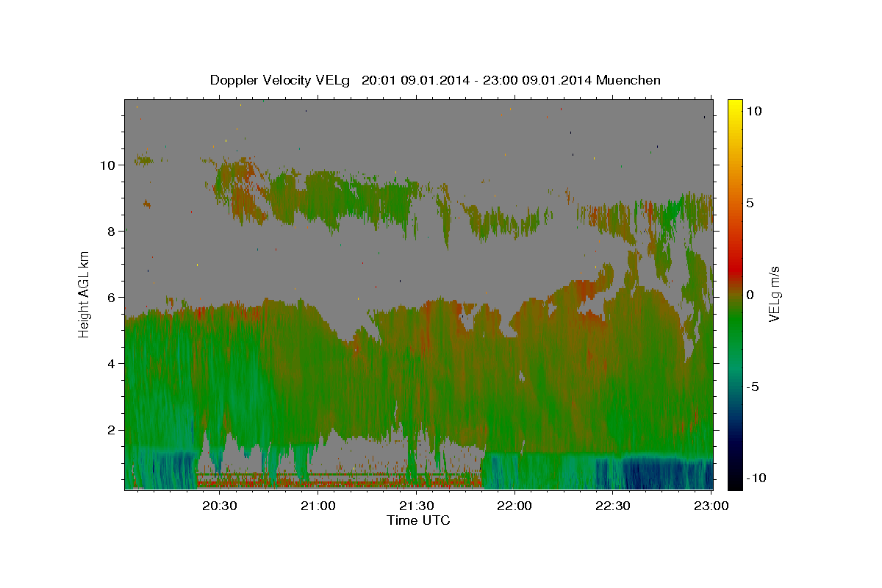This screenshot has height=588, width=882.
Task: Click the height tick label 2
Action: coord(111,430)
